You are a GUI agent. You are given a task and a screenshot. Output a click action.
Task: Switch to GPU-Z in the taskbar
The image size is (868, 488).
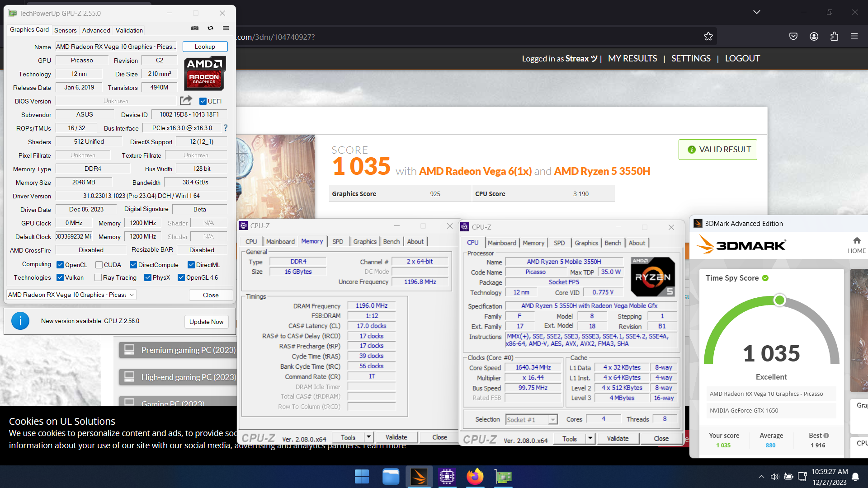click(x=503, y=477)
